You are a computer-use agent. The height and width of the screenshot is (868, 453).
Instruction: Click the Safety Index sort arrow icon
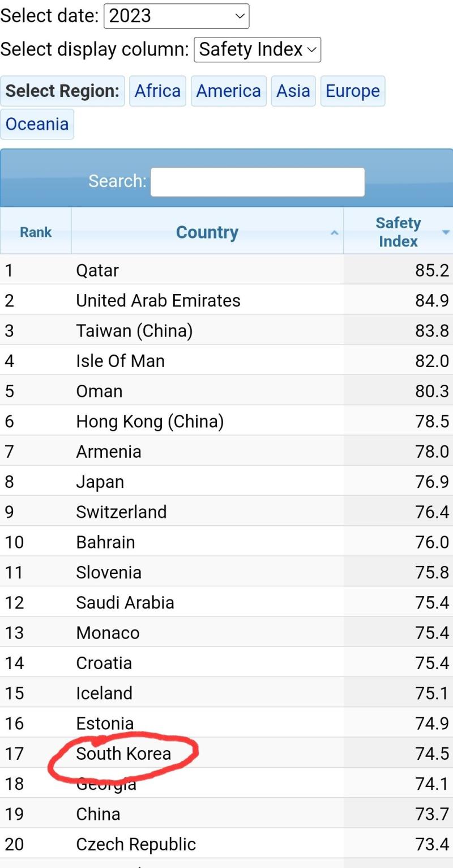pos(446,232)
